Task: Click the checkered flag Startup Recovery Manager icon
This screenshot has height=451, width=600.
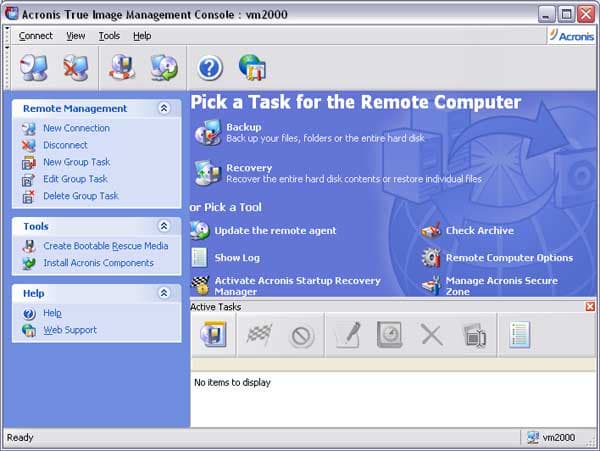Action: pos(200,285)
